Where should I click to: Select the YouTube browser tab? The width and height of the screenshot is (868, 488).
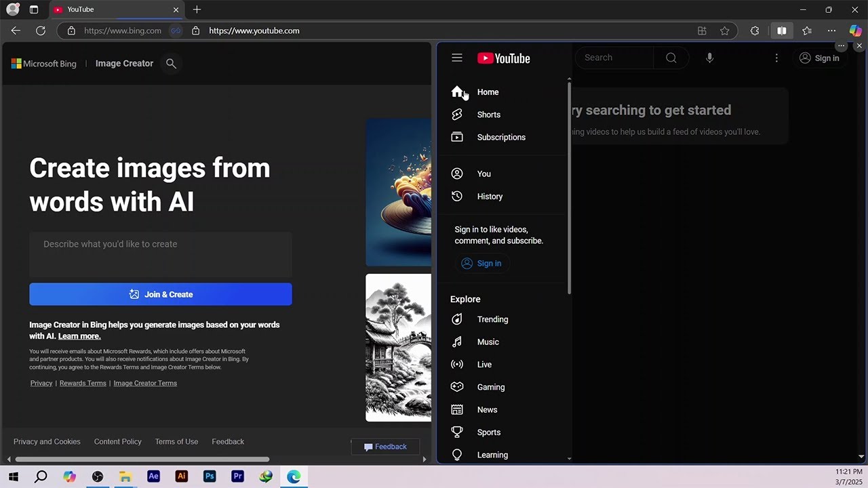[x=117, y=9]
